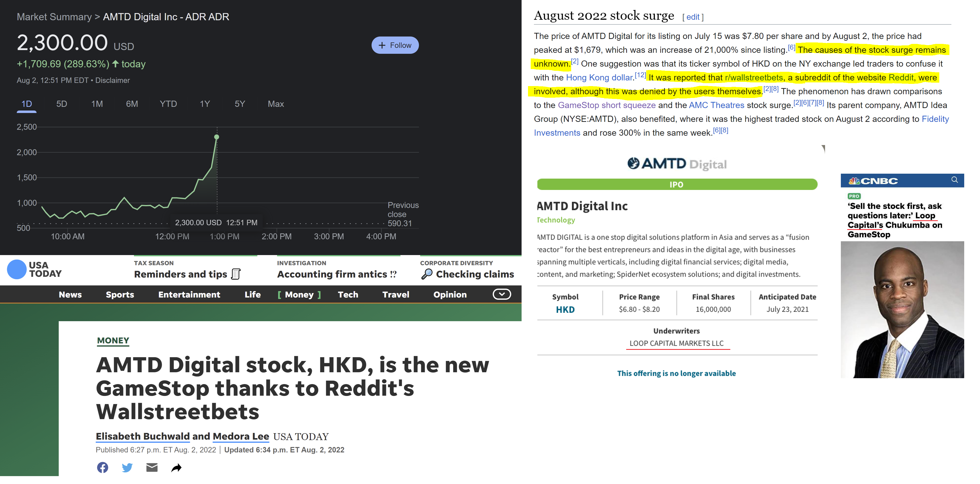The width and height of the screenshot is (980, 484).
Task: Open Elisabeth Buchwald author link
Action: coord(143,436)
